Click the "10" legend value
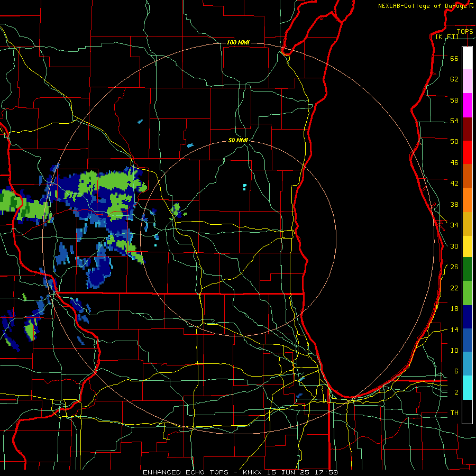Viewport: 476px width, 476px height. (454, 350)
